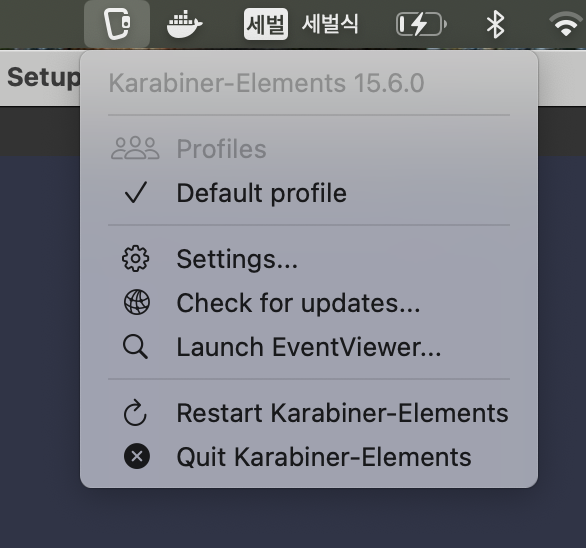Click the Karabiner-Elements menu bar icon
The height and width of the screenshot is (548, 586).
[117, 24]
